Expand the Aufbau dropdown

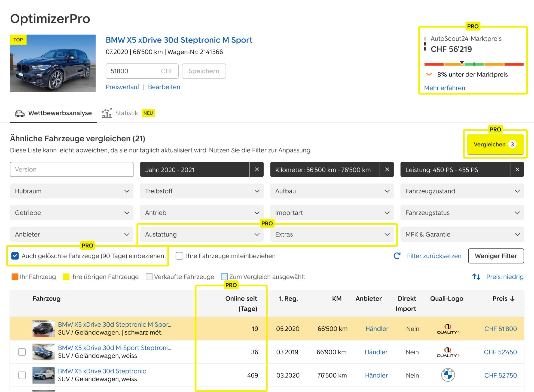(332, 191)
